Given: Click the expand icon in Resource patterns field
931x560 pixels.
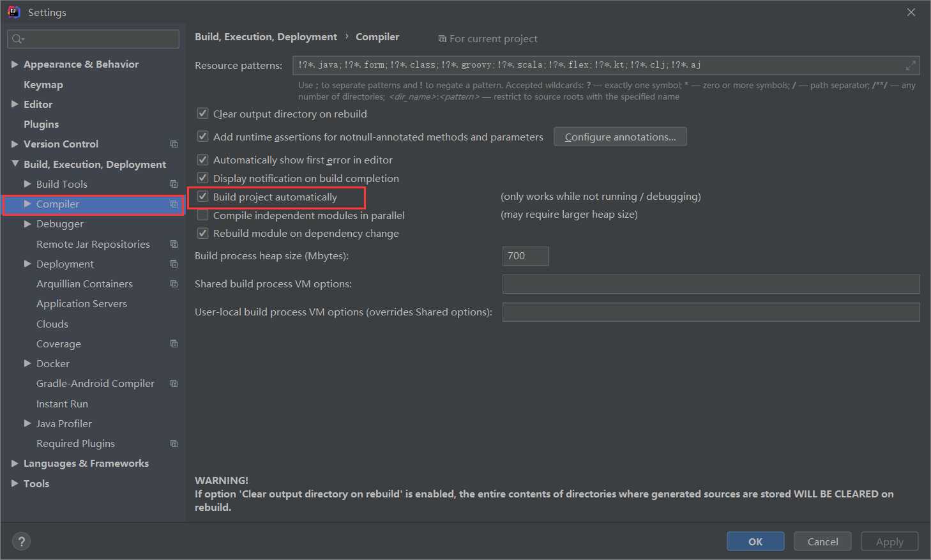Looking at the screenshot, I should point(911,65).
